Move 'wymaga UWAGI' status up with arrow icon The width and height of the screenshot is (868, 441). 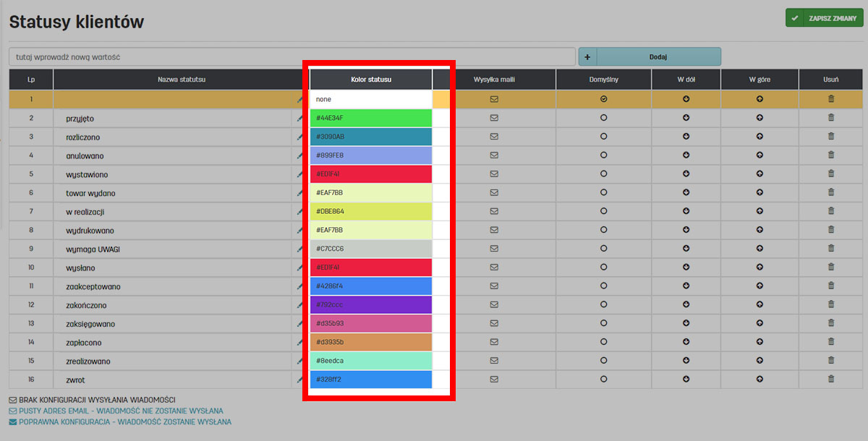(x=759, y=249)
